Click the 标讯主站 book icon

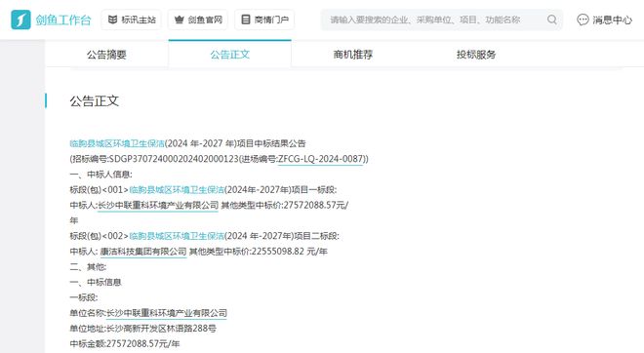[112, 20]
